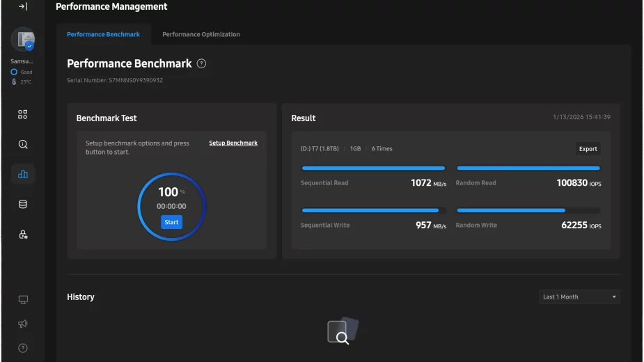Viewport: 644px width, 362px height.
Task: Click the Random Write result bar
Action: [x=528, y=210]
